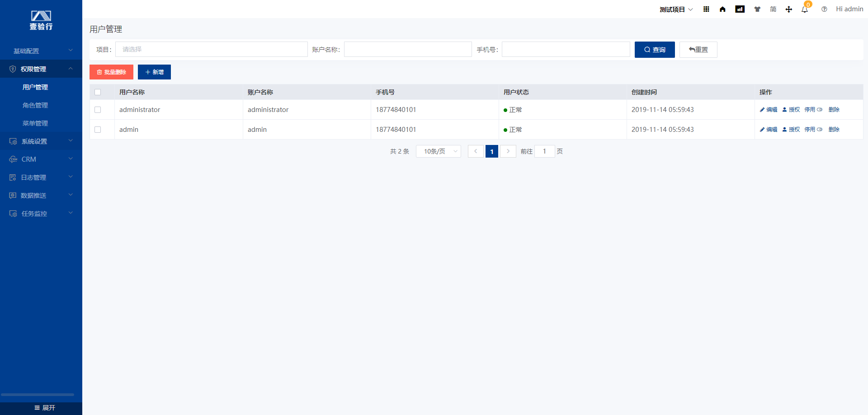The width and height of the screenshot is (868, 415).
Task: Click the 重置 reset button
Action: click(698, 50)
